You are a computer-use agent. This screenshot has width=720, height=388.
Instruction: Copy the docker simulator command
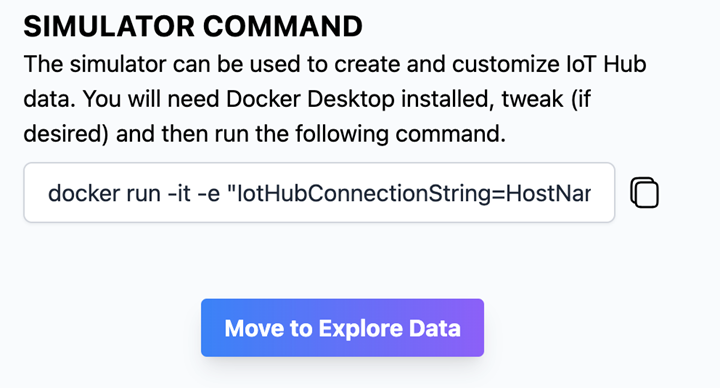(x=644, y=193)
